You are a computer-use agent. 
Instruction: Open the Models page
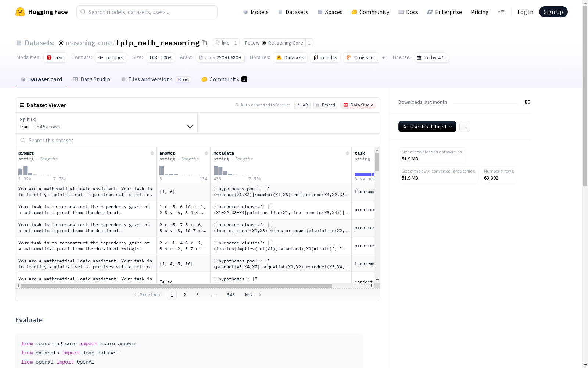tap(256, 12)
